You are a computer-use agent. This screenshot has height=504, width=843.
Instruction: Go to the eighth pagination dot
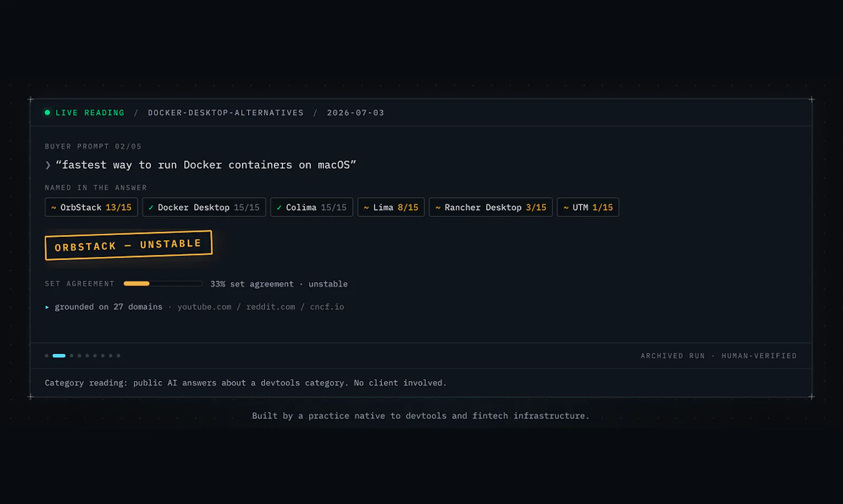111,356
